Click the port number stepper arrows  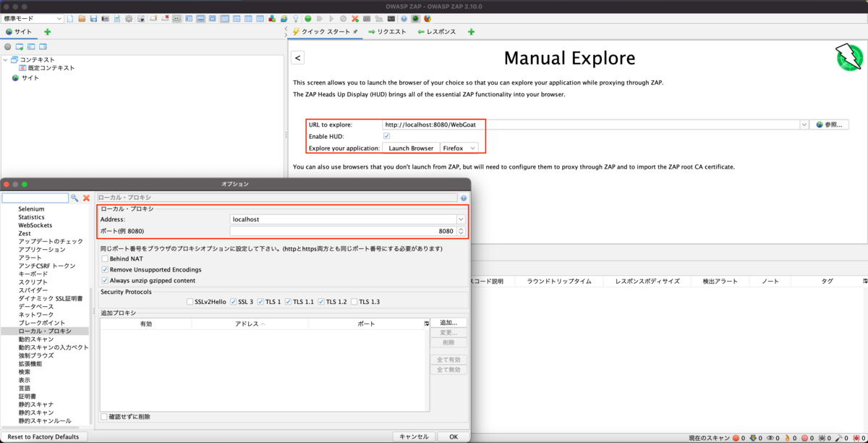click(x=461, y=232)
